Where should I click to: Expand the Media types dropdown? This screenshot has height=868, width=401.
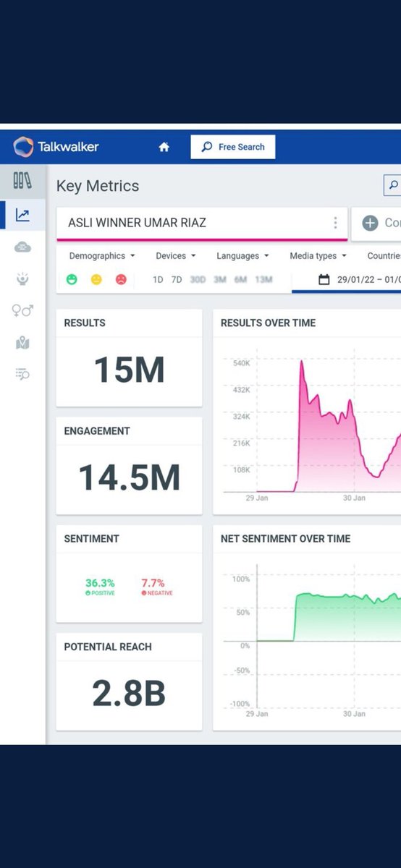(318, 256)
